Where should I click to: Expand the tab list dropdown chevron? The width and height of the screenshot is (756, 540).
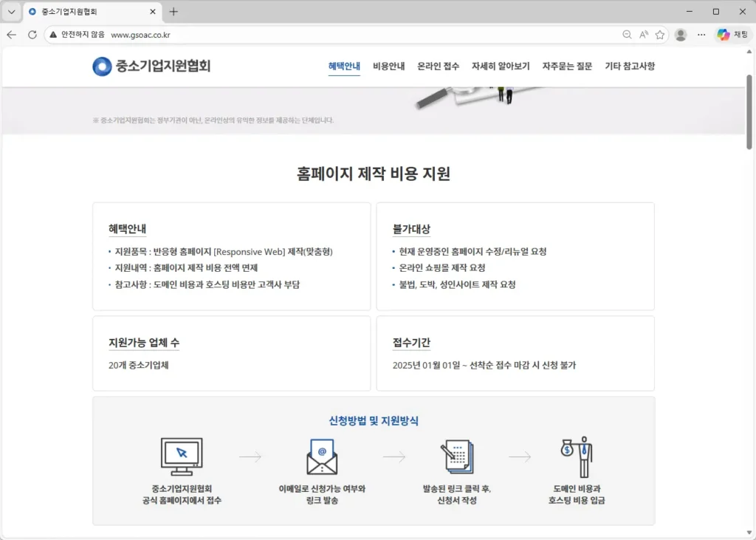pyautogui.click(x=11, y=12)
